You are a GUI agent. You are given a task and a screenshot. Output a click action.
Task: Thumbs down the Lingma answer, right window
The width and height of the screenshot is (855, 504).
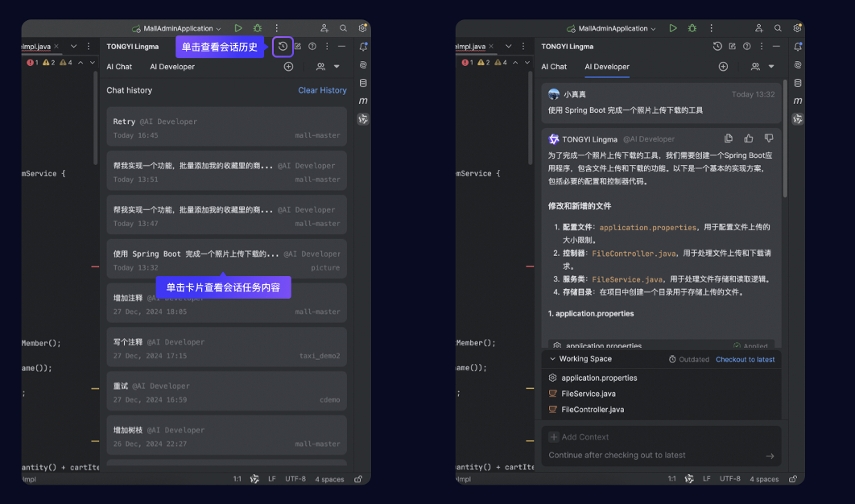click(x=768, y=138)
